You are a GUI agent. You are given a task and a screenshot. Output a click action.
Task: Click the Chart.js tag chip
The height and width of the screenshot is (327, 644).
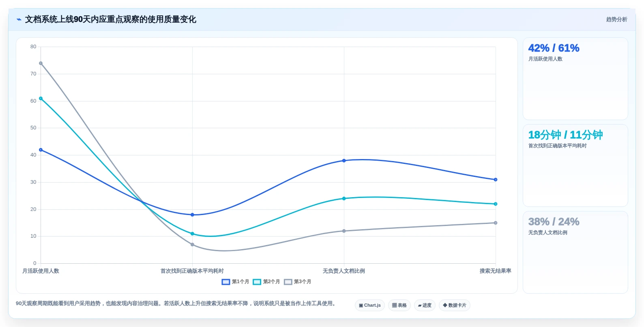click(370, 305)
